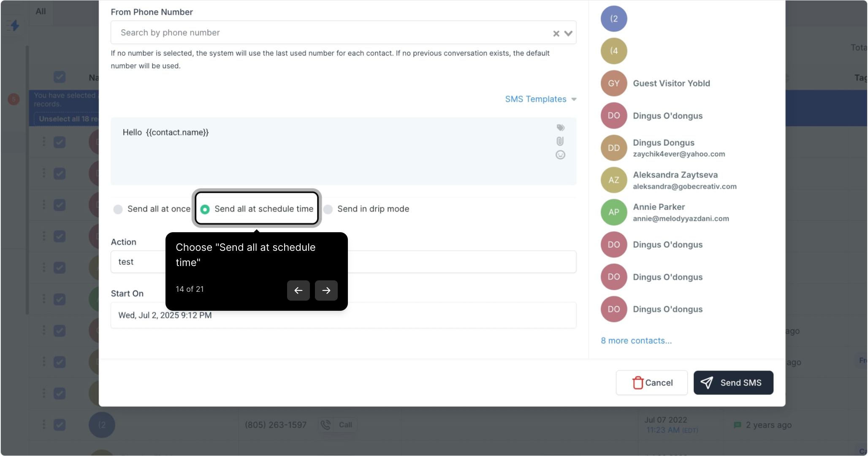Show 8 more contacts link
This screenshot has height=456, width=868.
click(636, 341)
